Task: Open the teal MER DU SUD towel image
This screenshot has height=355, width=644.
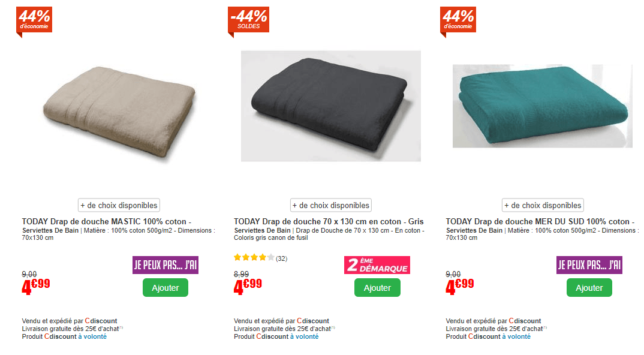Action: pos(542,106)
